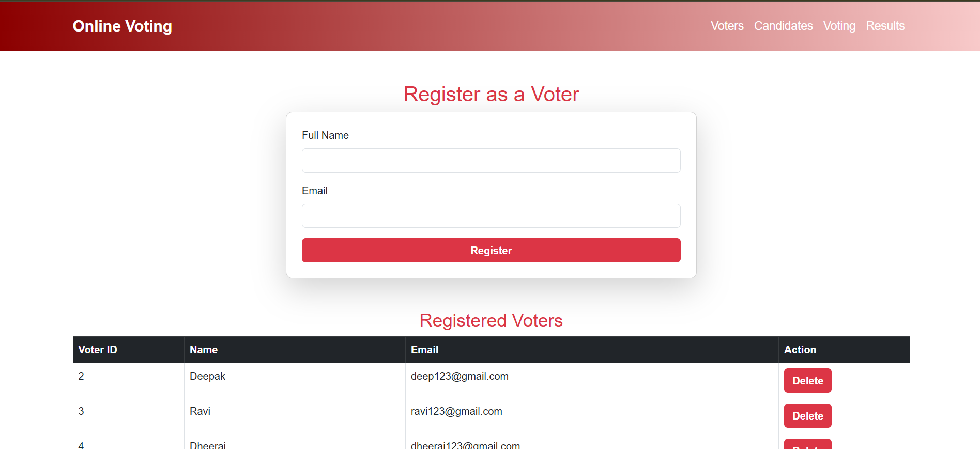
Task: Select the ravi123@gmail.com email cell
Action: pos(592,415)
